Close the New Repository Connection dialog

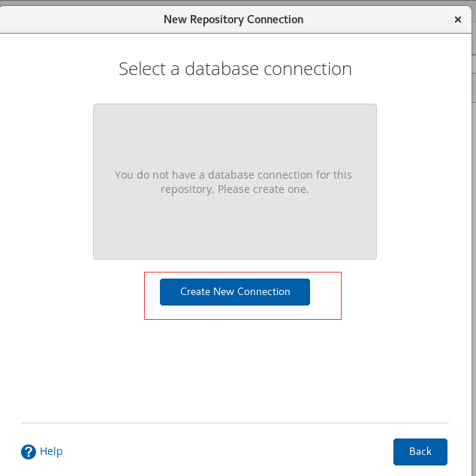point(458,20)
